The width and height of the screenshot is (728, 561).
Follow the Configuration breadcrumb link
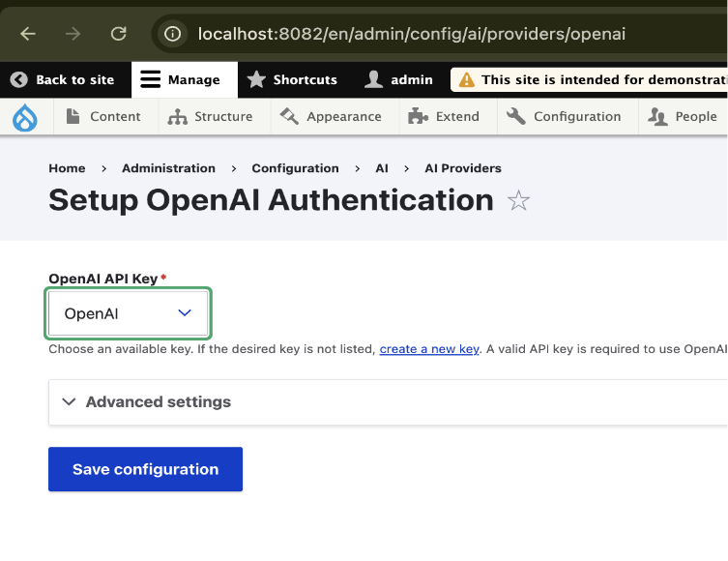[295, 168]
